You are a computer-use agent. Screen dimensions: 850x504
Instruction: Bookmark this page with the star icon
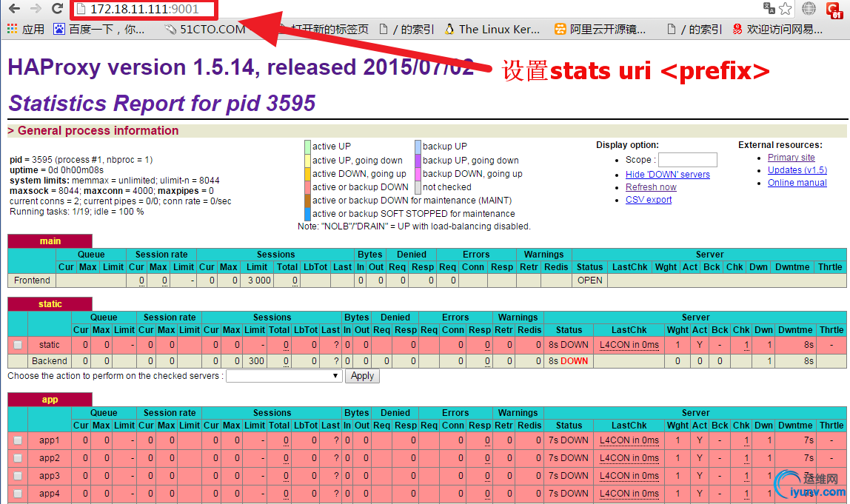tap(786, 9)
